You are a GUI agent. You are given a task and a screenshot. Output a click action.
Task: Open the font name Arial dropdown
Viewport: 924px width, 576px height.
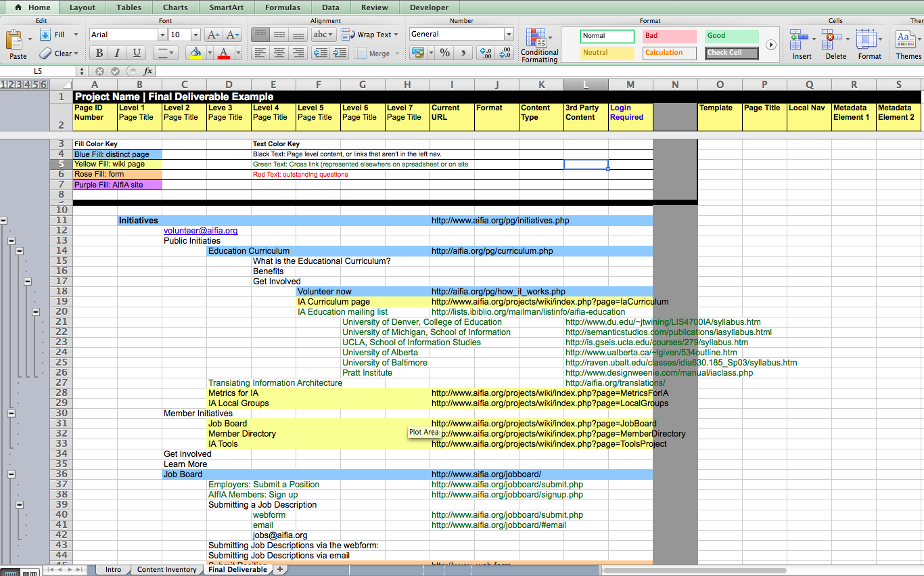click(161, 35)
